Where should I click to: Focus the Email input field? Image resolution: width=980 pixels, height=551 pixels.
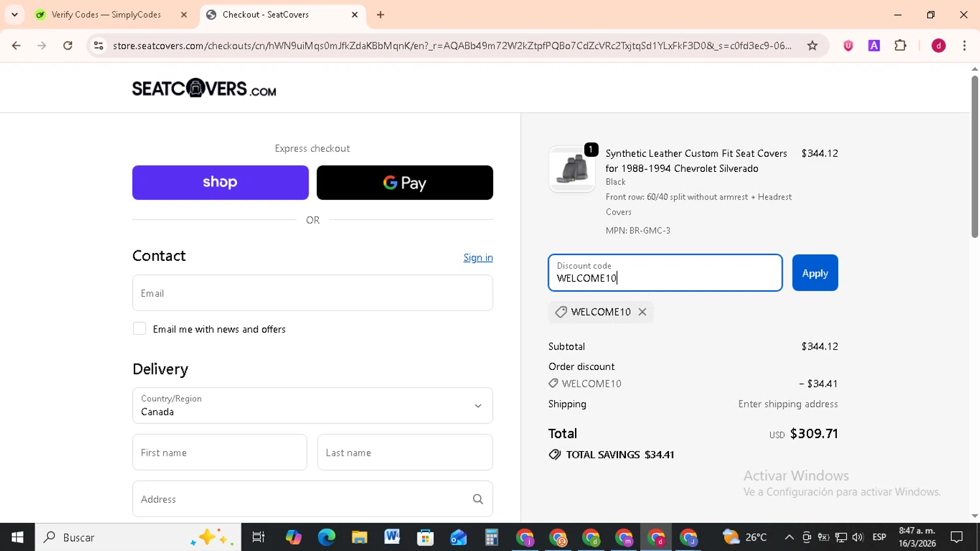[312, 293]
